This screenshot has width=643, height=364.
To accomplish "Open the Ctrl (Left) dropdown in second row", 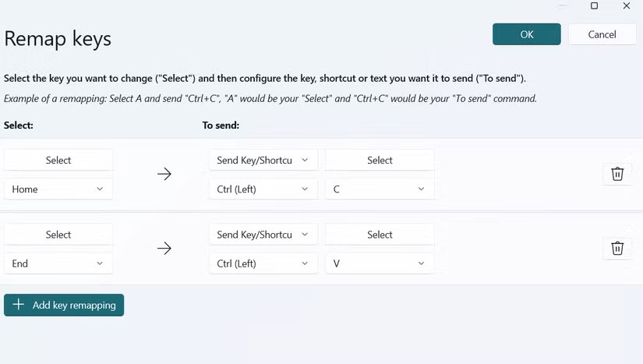I will pos(263,263).
